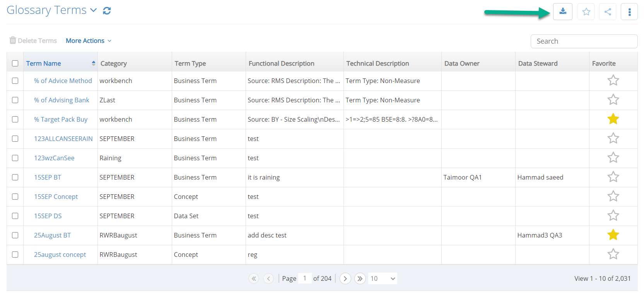Open the 123wzCanSee term link

(54, 158)
